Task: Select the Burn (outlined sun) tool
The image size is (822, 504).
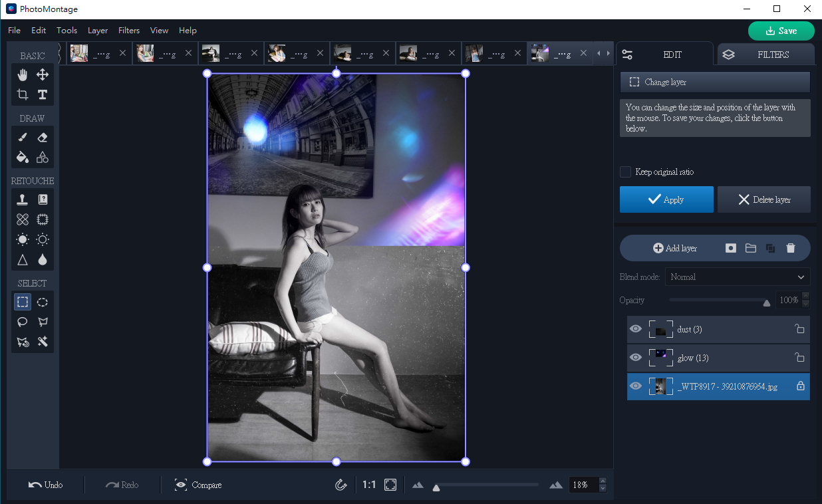Action: [x=43, y=239]
